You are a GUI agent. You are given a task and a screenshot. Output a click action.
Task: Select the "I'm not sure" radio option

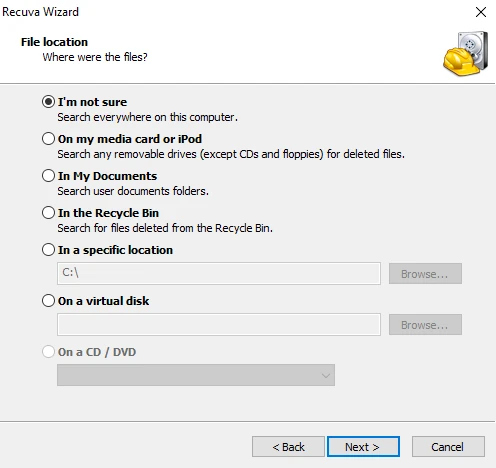[x=48, y=102]
